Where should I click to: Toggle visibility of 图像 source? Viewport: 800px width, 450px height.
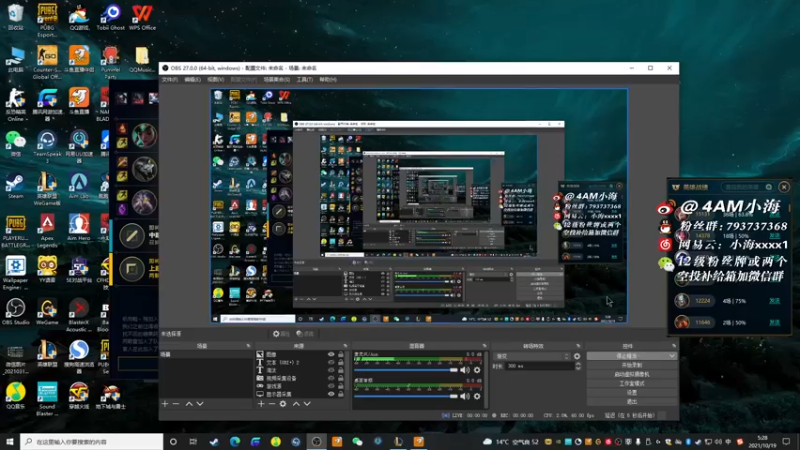(x=331, y=354)
